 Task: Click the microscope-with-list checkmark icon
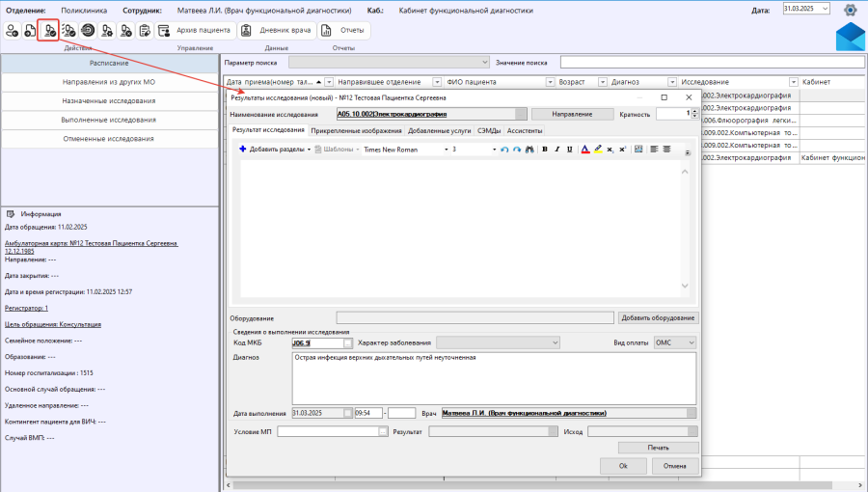click(x=68, y=31)
